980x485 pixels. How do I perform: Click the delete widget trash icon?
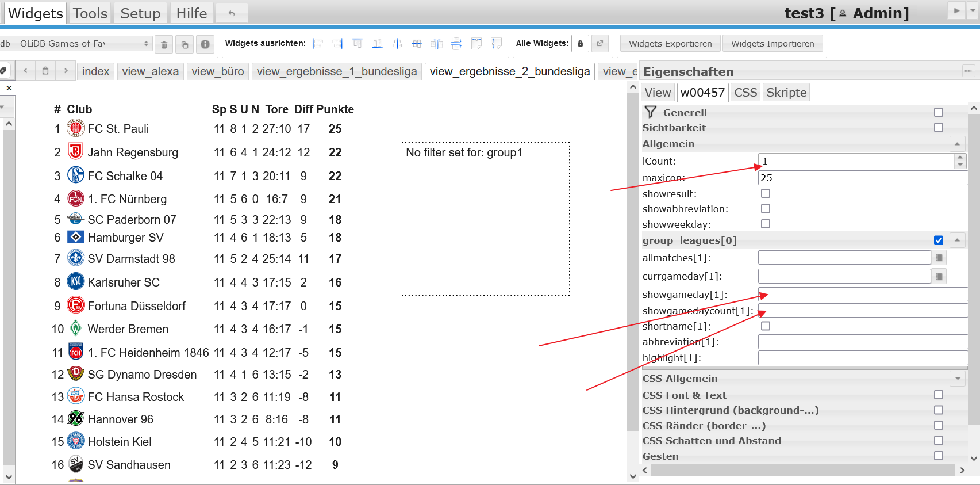pos(164,44)
